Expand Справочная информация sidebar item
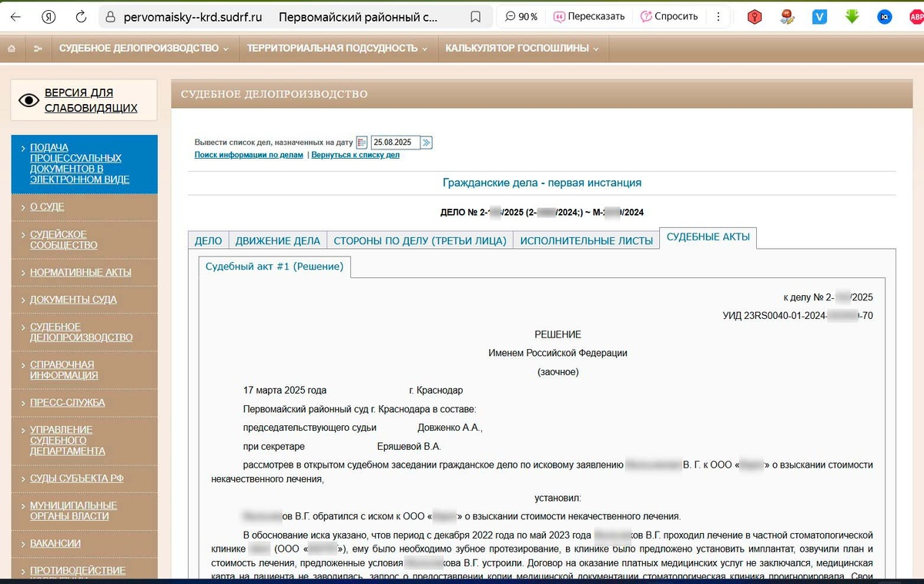The height and width of the screenshot is (584, 924). 64,370
